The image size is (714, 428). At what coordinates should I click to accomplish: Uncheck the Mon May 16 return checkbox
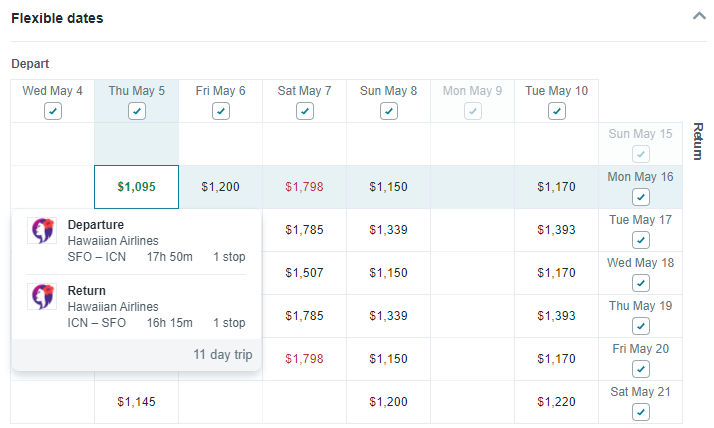pyautogui.click(x=641, y=197)
